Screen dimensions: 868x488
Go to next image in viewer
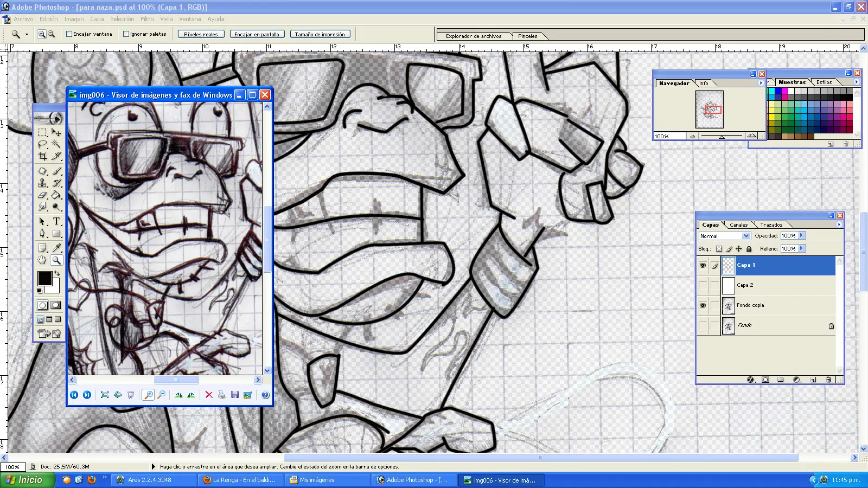[87, 395]
